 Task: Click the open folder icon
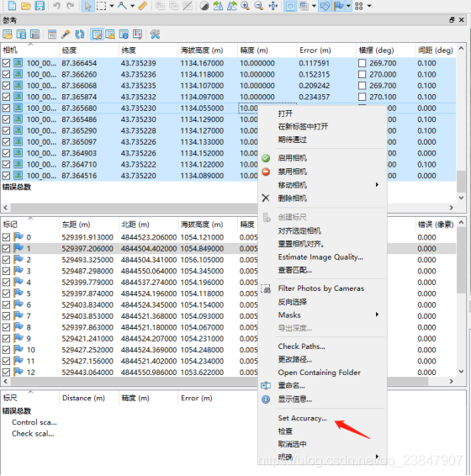(26, 6)
